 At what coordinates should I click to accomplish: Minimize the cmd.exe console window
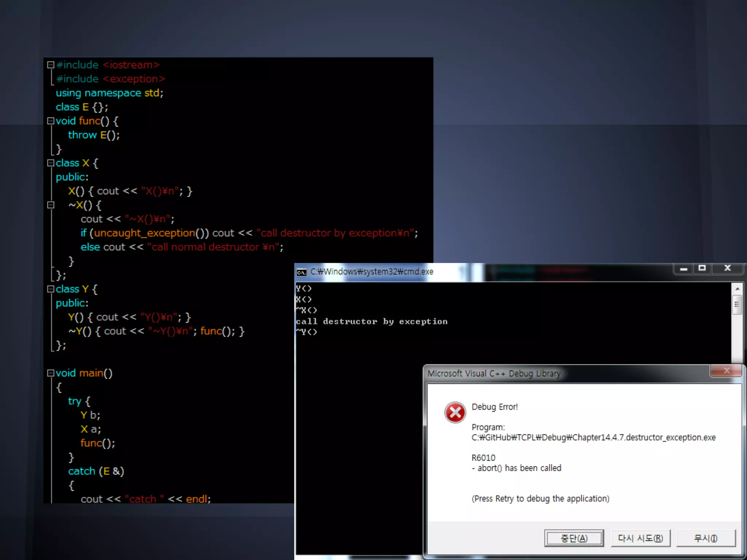coord(684,269)
